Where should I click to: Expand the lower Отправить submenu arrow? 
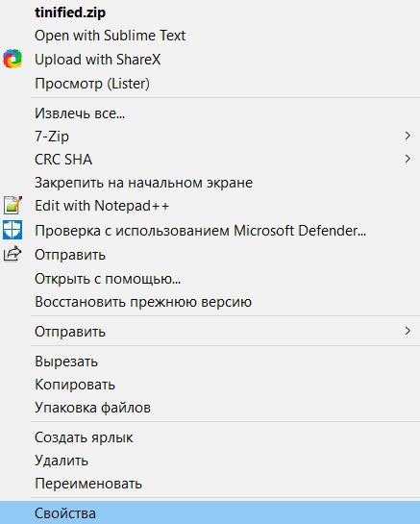408,331
